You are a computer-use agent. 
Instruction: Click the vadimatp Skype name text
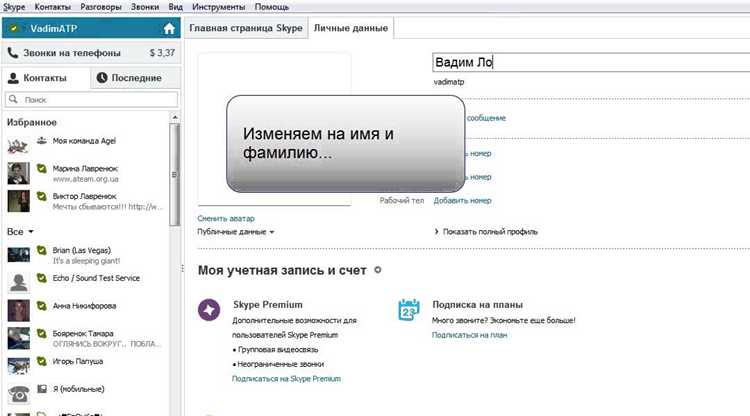tap(449, 82)
